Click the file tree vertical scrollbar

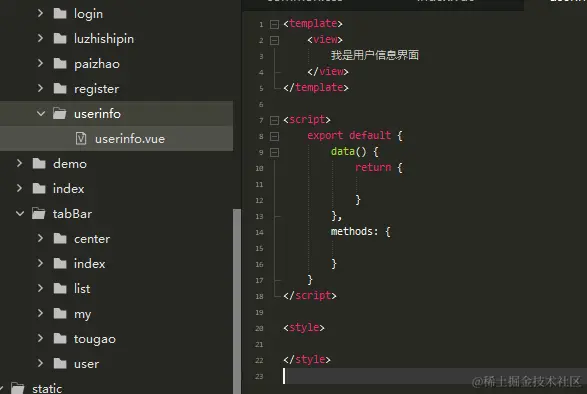coord(237,301)
